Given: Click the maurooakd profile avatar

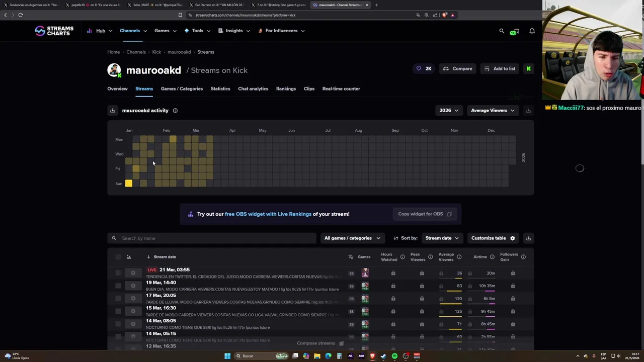Looking at the screenshot, I should click(114, 70).
